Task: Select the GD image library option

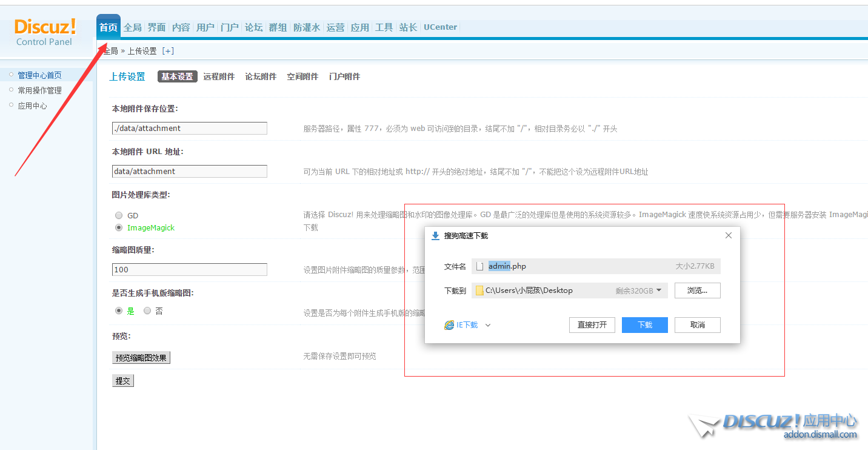Action: [119, 215]
